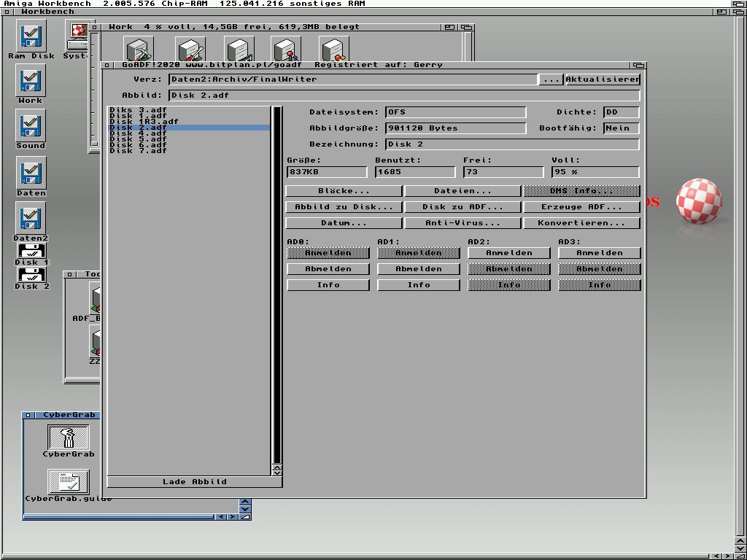Select third drawer icon in Work window
This screenshot has width=747, height=560.
(x=239, y=49)
